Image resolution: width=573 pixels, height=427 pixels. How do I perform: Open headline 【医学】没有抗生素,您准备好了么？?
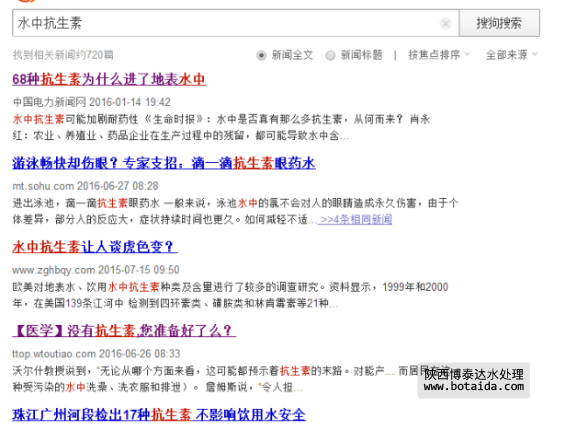pos(124,330)
